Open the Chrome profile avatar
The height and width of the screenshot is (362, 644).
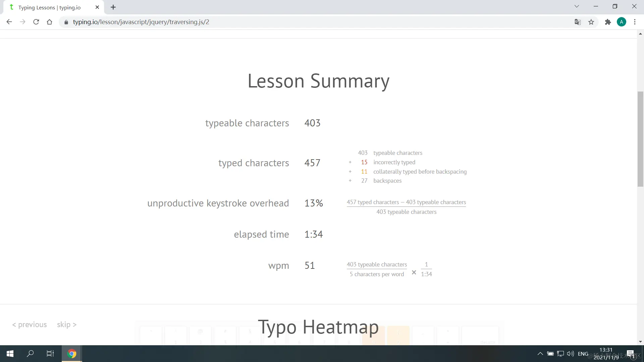(x=621, y=22)
